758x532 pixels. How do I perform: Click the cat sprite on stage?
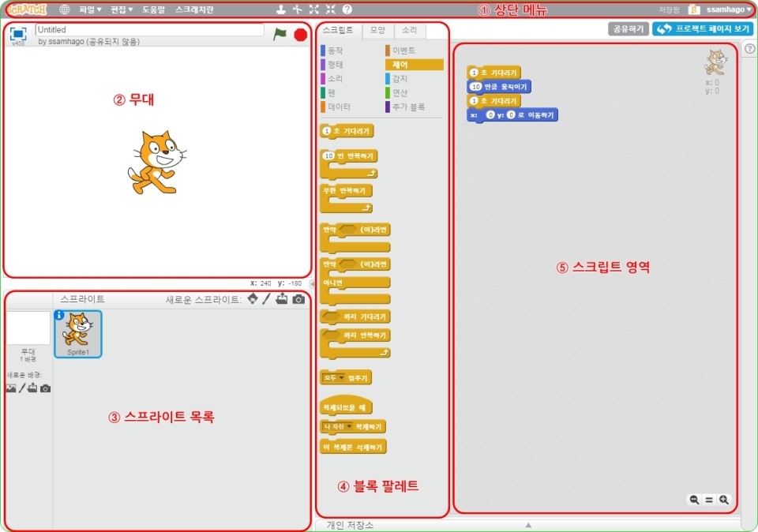[156, 163]
